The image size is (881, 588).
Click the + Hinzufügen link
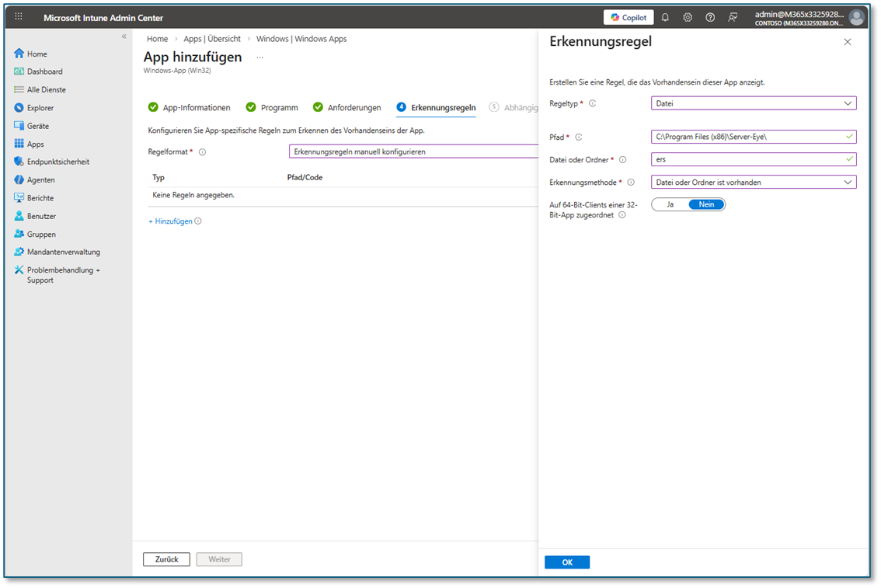[x=170, y=221]
